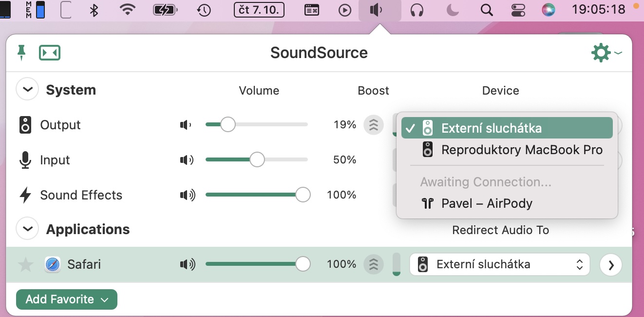Open the headphones icon in menu bar
This screenshot has width=644, height=317.
click(417, 10)
